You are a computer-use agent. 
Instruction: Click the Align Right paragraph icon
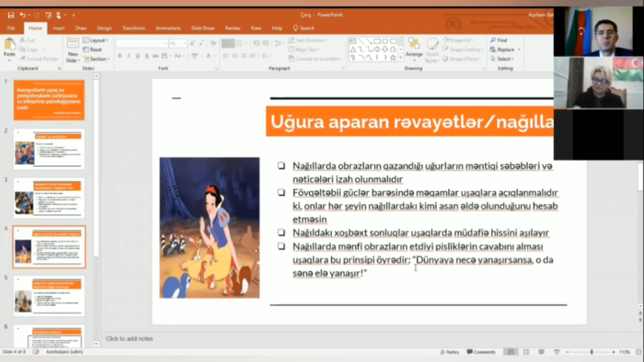(x=243, y=56)
